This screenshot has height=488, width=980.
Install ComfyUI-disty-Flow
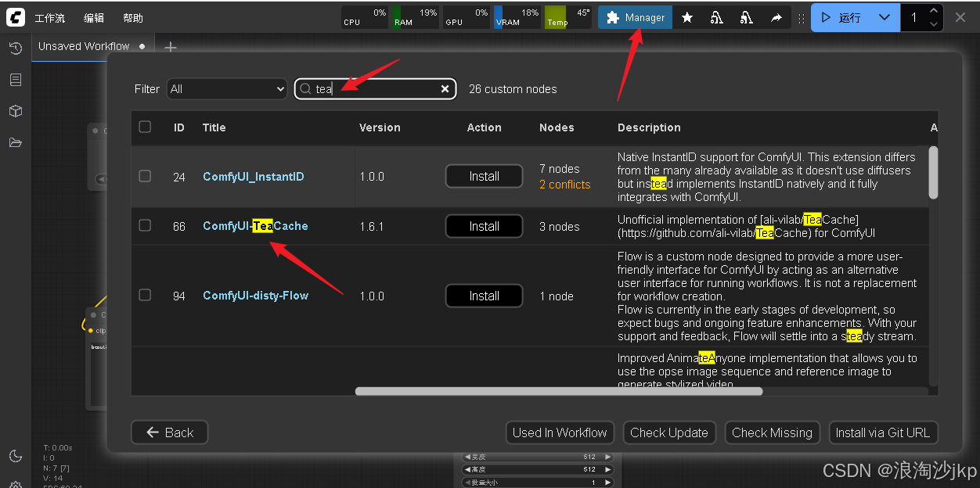485,296
